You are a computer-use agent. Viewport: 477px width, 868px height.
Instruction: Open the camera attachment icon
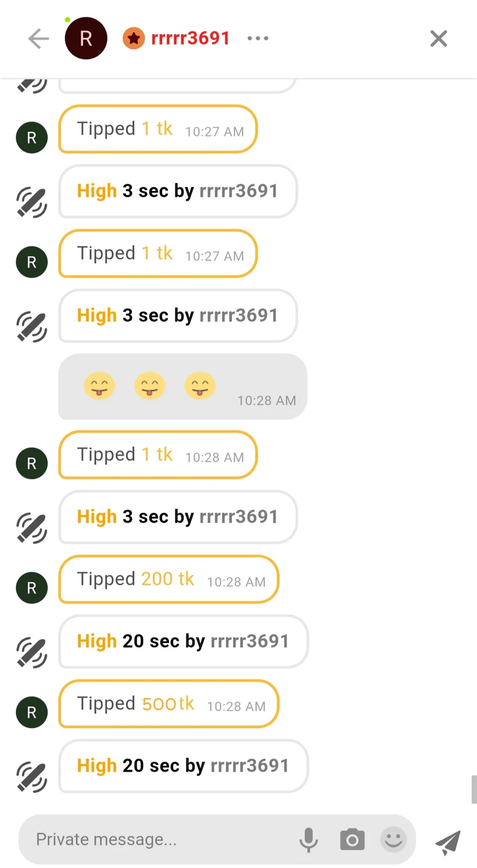(352, 839)
